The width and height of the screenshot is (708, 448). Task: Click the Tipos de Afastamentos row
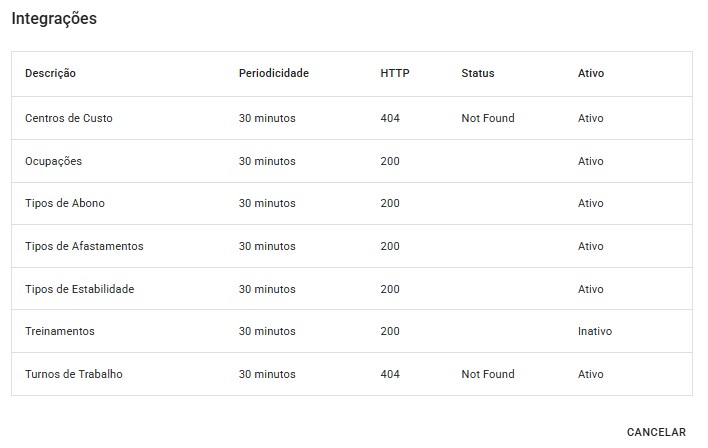click(84, 246)
